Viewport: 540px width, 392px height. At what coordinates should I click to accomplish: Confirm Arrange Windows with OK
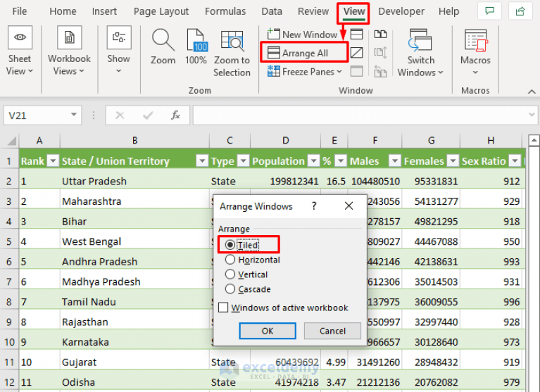point(268,331)
